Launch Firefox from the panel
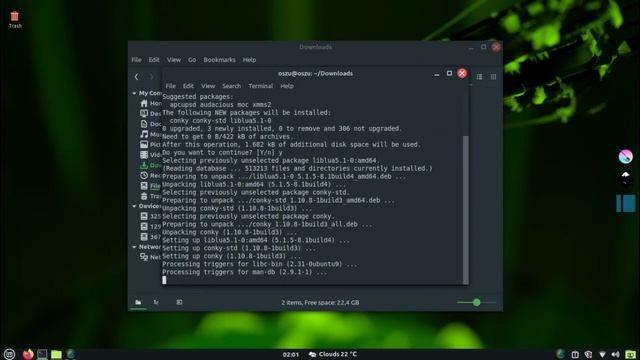The width and height of the screenshot is (640, 360). point(28,354)
